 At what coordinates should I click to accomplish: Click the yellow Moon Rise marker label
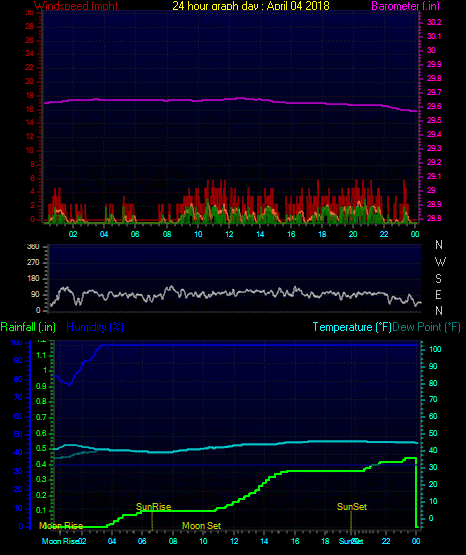click(x=61, y=526)
